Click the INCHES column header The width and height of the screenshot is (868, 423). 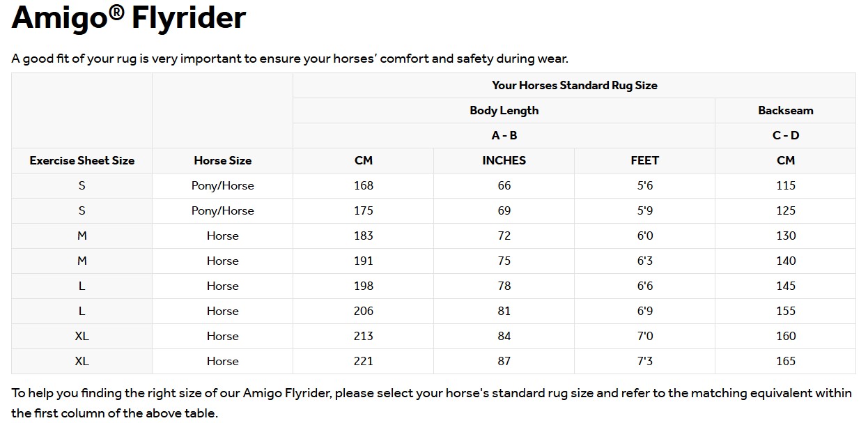pos(504,160)
